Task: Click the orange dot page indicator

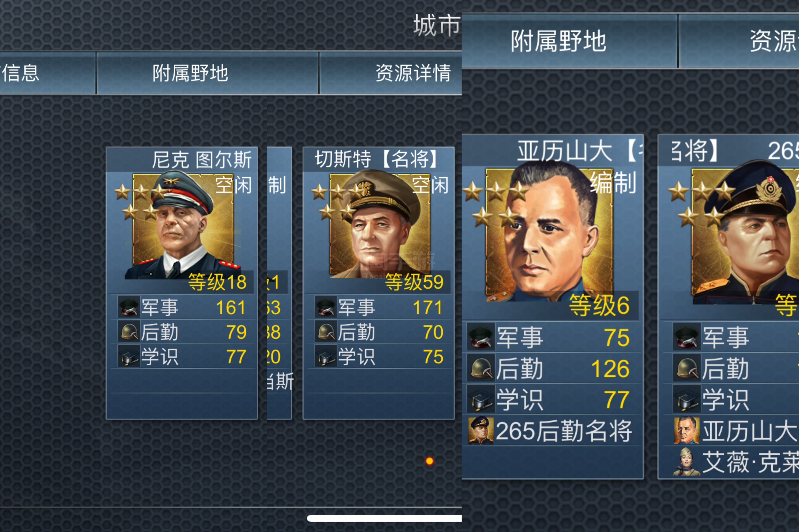Action: pyautogui.click(x=430, y=461)
